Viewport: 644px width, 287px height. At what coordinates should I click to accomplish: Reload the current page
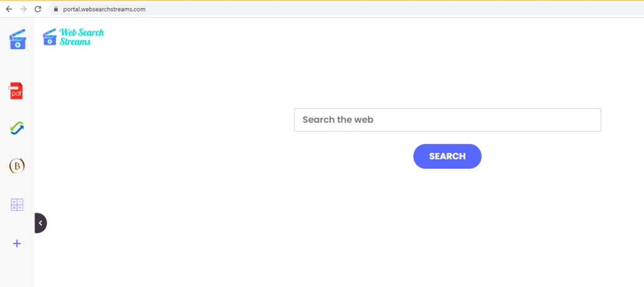tap(38, 9)
